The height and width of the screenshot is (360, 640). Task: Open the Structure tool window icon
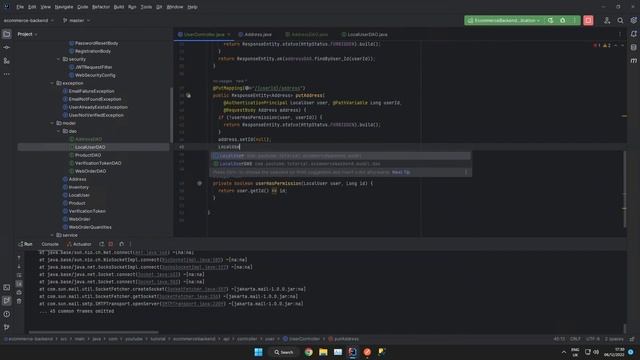(x=7, y=61)
